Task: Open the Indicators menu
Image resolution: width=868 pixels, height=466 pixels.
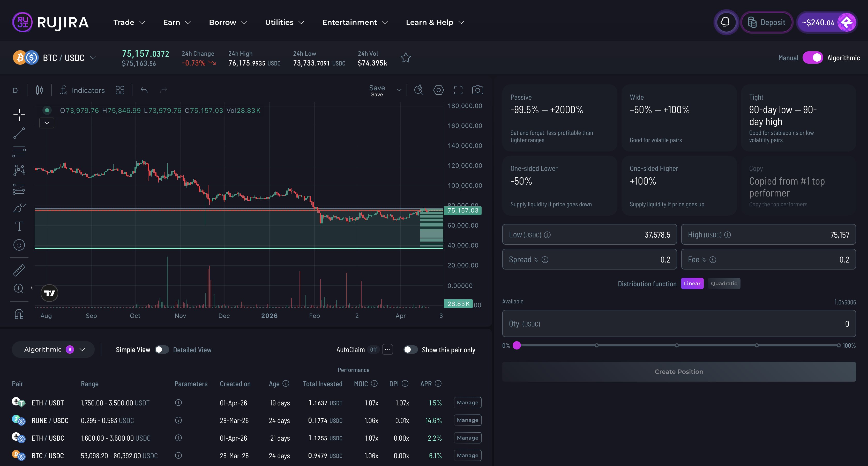Action: [x=83, y=90]
